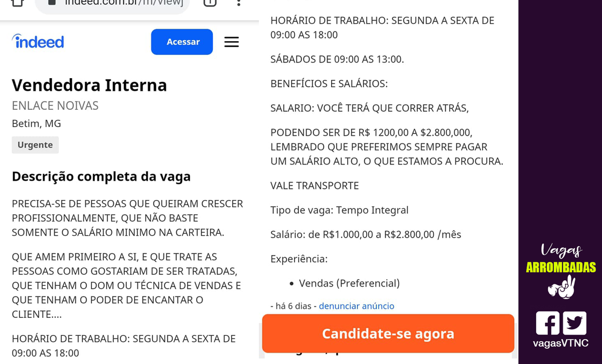Click the peace hand logo icon

point(561,287)
